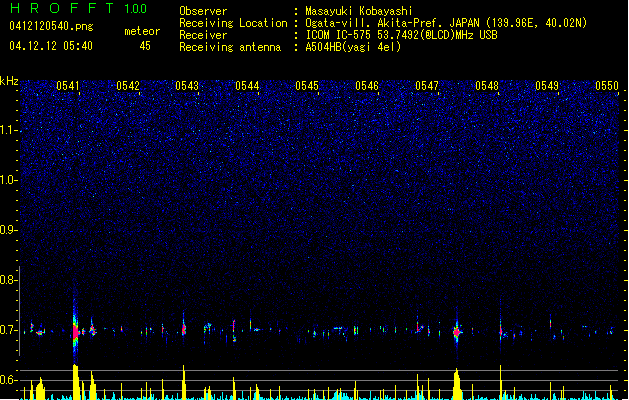629x400 pixels.
Task: Click the kHz axis unit label
Action: (9, 81)
